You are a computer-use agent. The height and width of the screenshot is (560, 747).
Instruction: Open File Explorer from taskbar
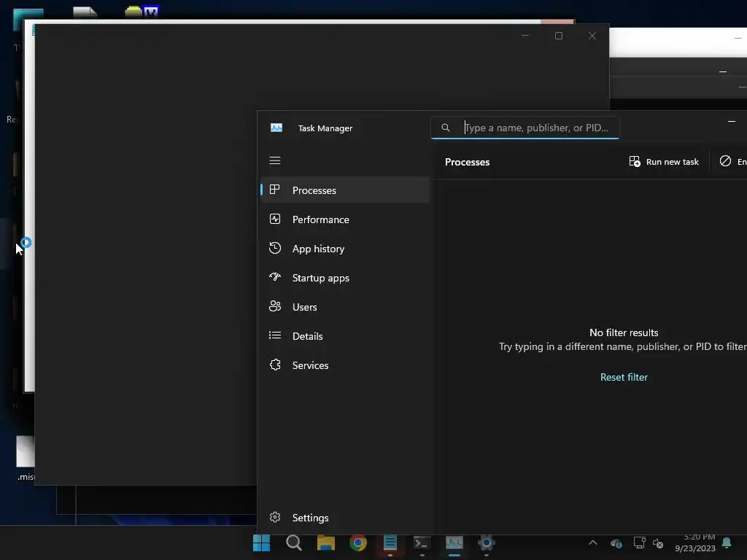point(326,542)
